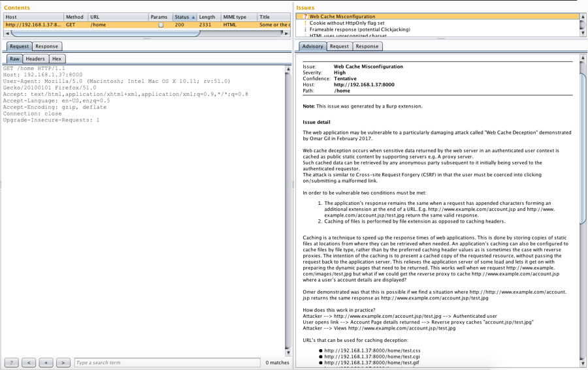Screen dimensions: 588x370
Task: Click the help question mark button by search
Action: (11, 363)
